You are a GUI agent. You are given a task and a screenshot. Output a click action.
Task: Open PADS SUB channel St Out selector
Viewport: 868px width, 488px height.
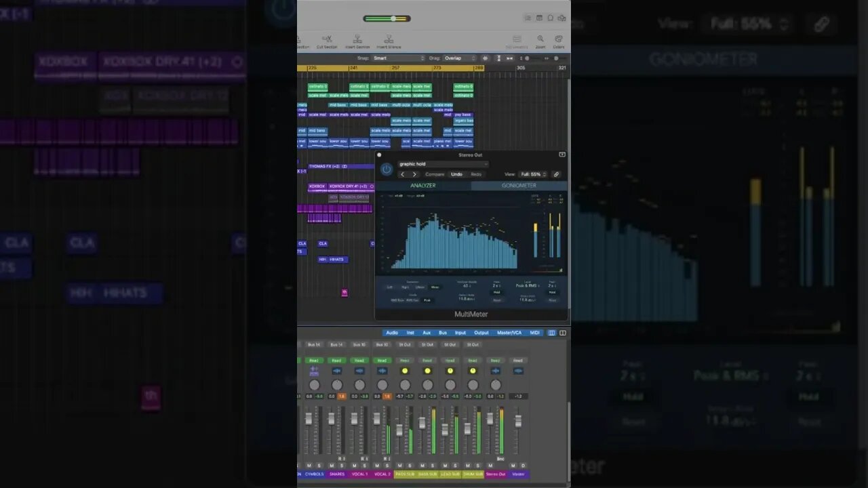(405, 344)
